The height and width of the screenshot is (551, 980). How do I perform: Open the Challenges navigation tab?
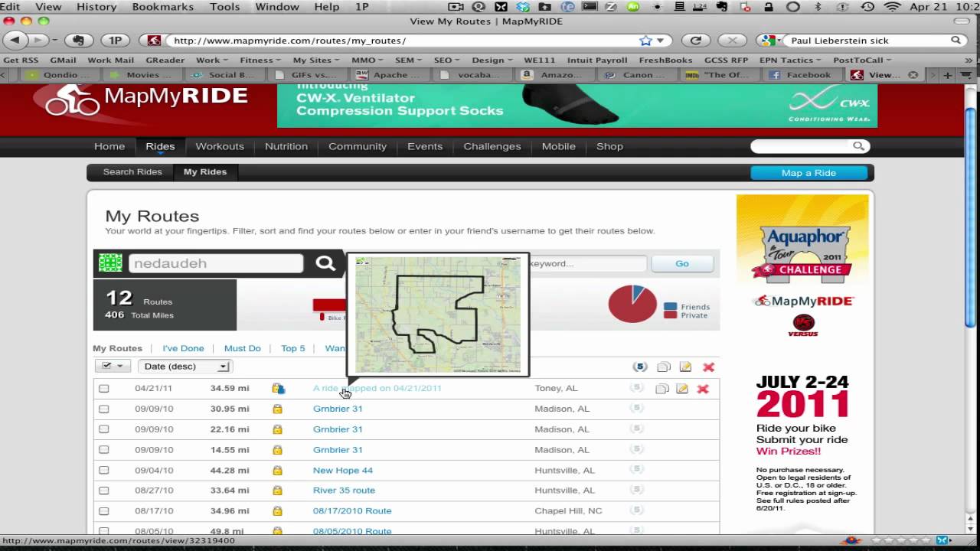point(492,146)
